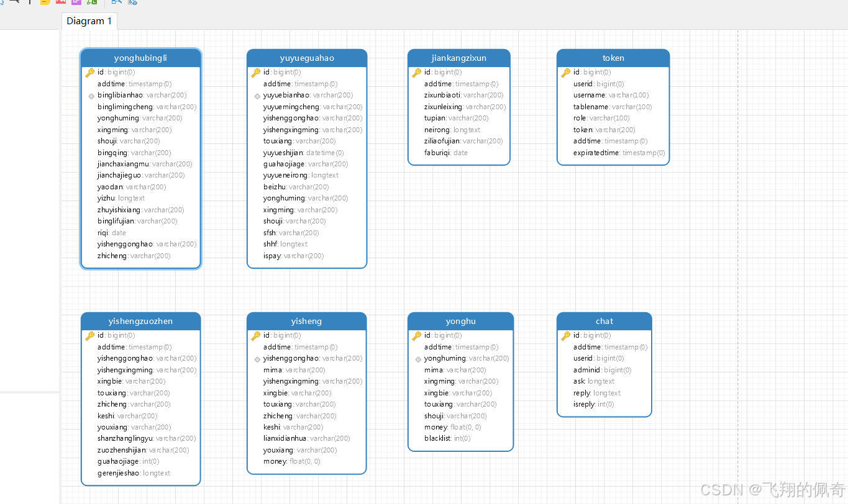Click the ispay field row
Viewport: 848px width, 504px height.
[294, 256]
